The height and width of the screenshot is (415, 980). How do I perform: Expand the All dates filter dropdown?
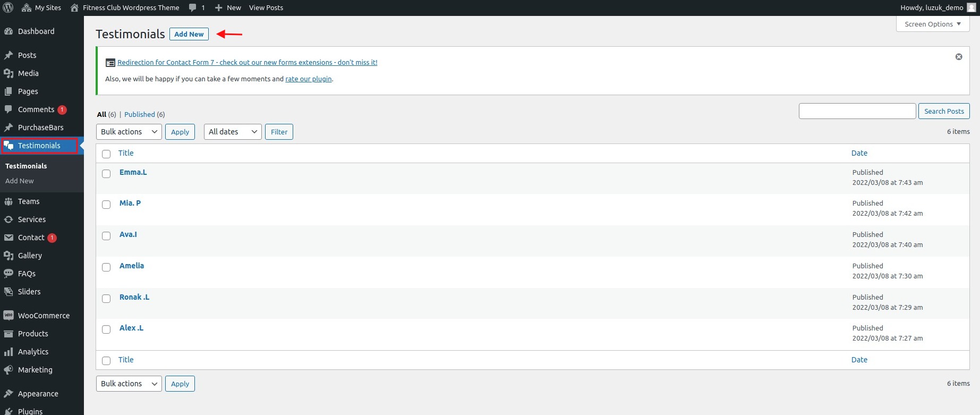pyautogui.click(x=233, y=132)
